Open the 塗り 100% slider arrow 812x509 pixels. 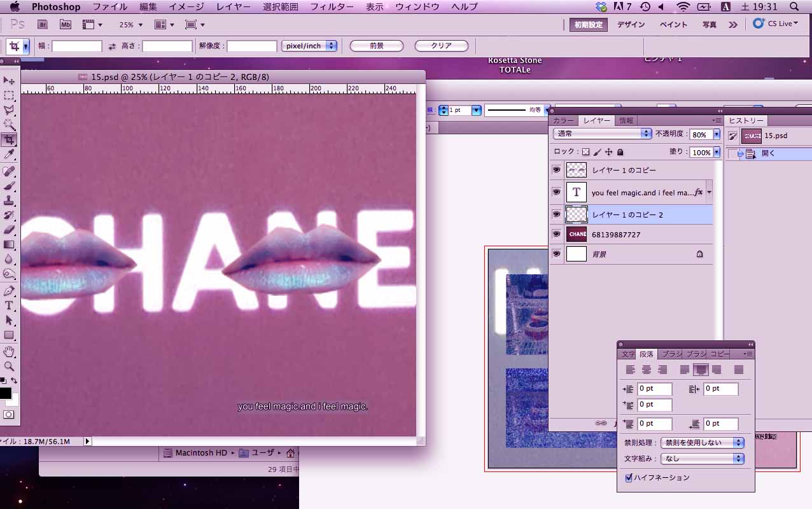click(717, 153)
